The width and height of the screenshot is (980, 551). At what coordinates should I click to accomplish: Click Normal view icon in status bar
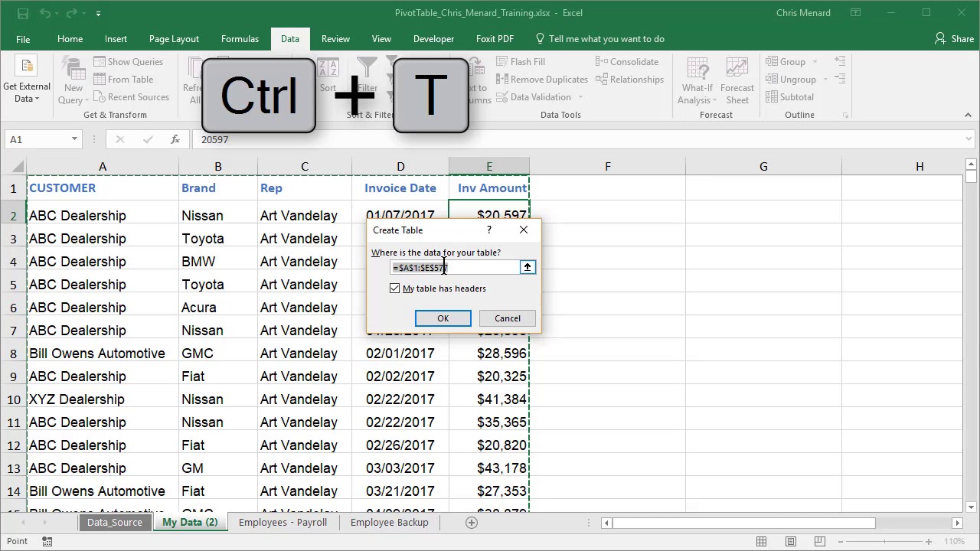pyautogui.click(x=761, y=542)
